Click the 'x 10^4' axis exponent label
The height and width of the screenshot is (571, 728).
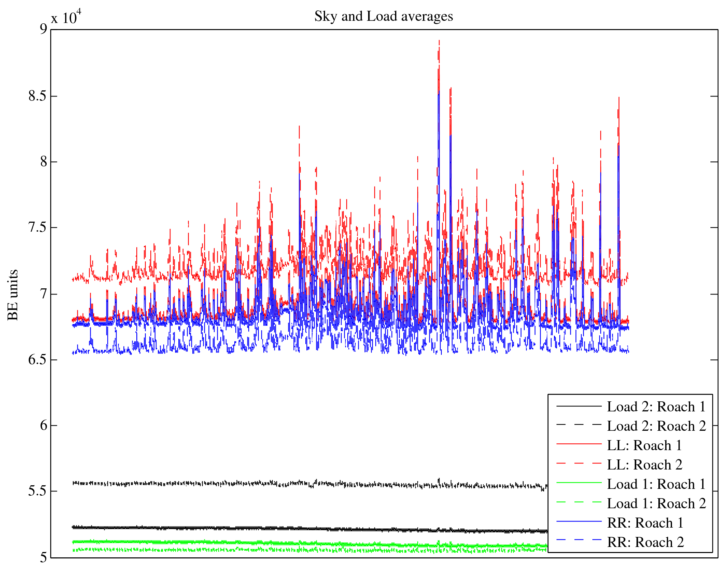click(66, 16)
